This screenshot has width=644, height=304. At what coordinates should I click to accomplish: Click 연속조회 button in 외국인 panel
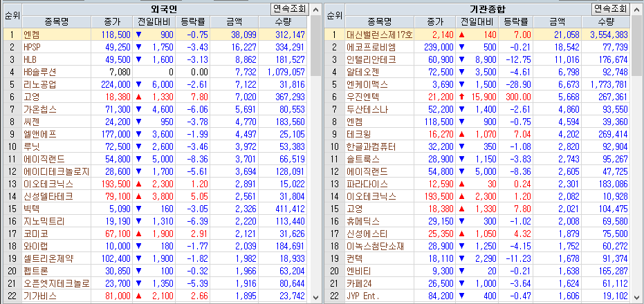290,8
